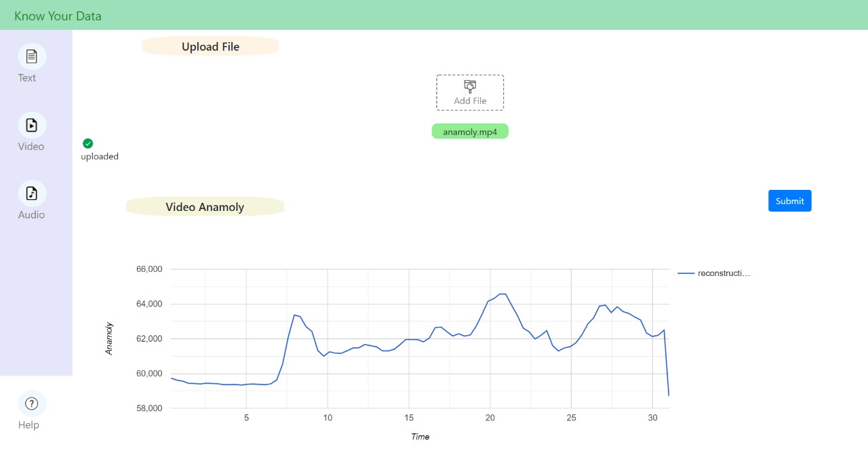Open the Video section icon

32,125
